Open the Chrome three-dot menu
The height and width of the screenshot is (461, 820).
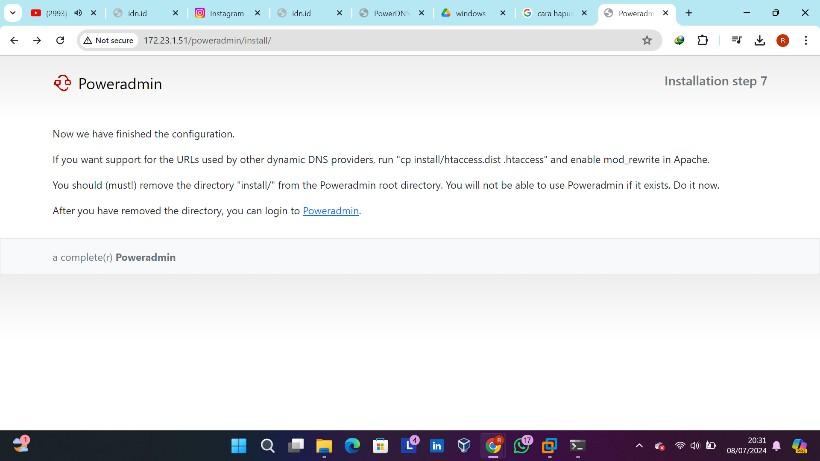[806, 40]
